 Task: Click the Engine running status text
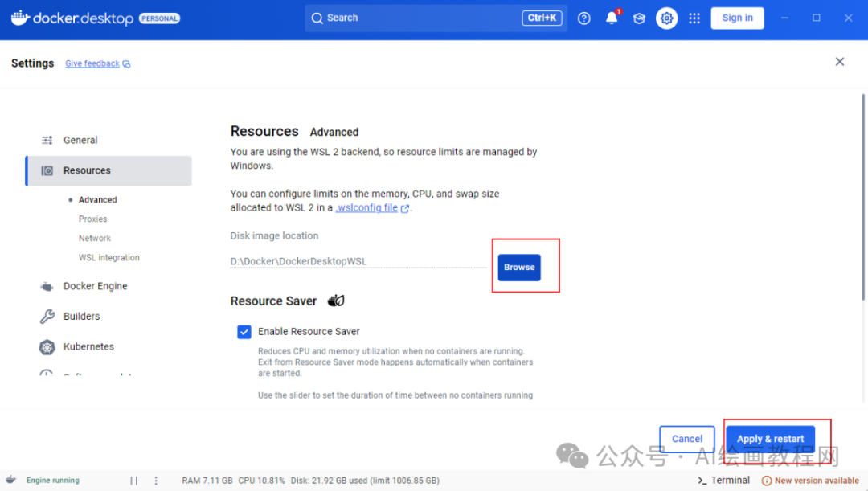point(52,480)
